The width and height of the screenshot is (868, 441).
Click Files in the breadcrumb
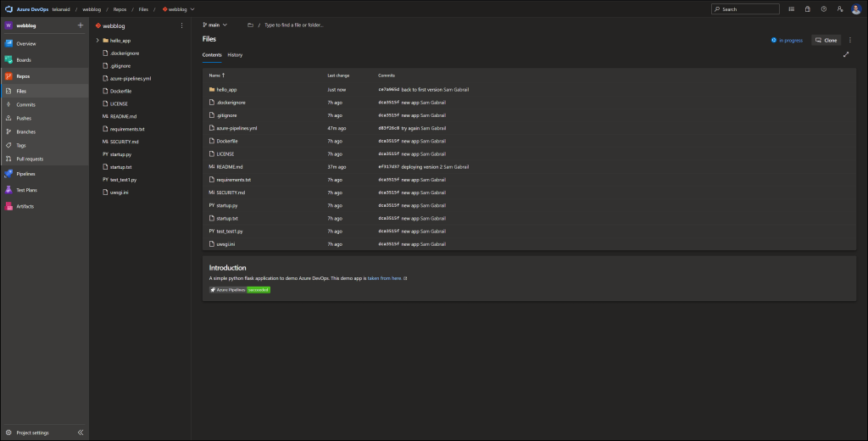pos(143,9)
